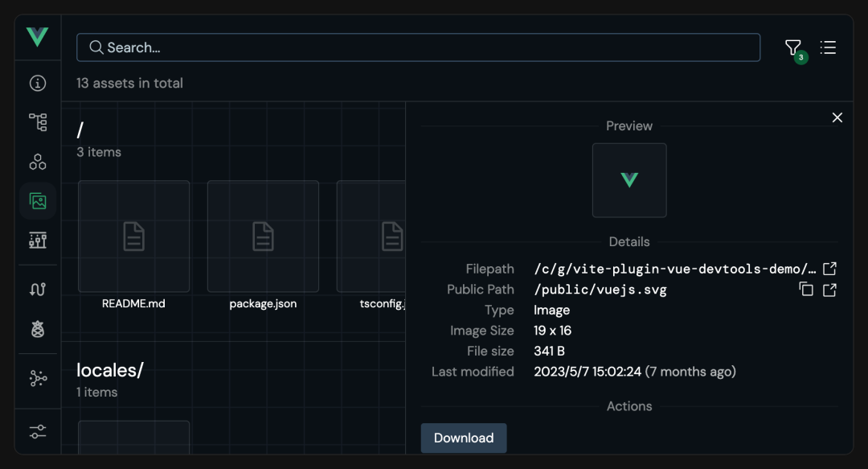The image size is (868, 469).
Task: Open public path in browser icon
Action: (x=829, y=290)
